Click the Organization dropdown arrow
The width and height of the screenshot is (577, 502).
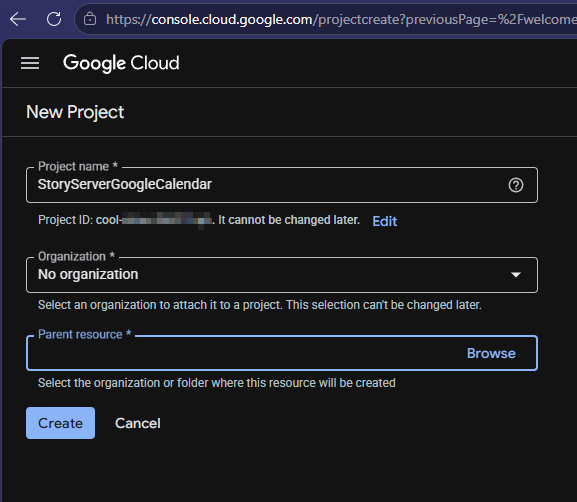coord(516,275)
